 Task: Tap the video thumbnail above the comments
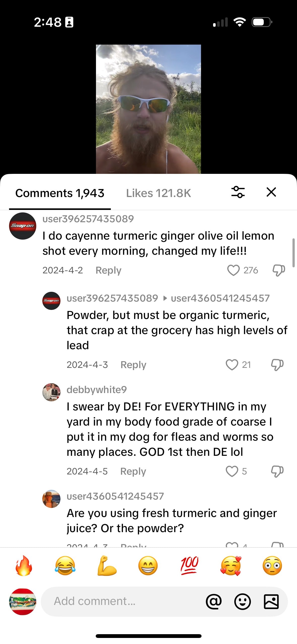pos(148,109)
